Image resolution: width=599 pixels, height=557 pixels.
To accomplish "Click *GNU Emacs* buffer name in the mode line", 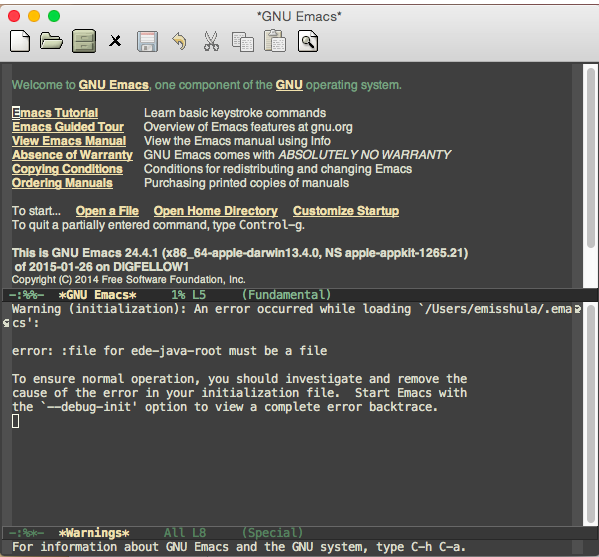I will point(97,295).
